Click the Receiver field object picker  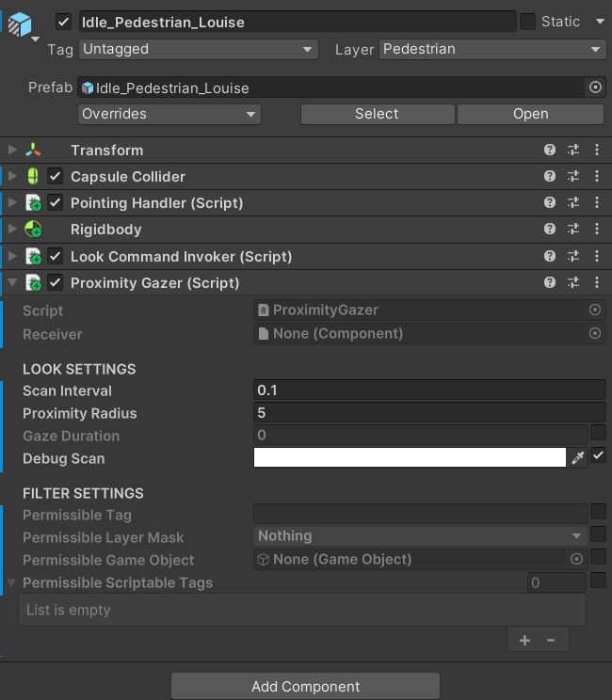(x=594, y=333)
